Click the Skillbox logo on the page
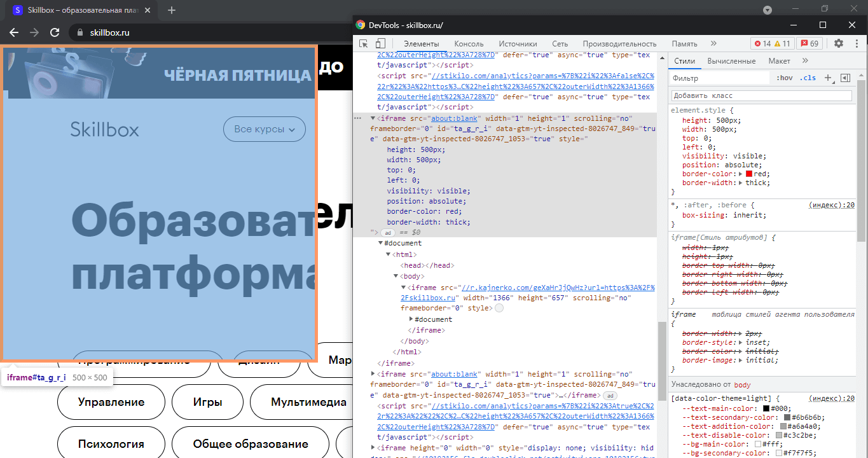Viewport: 868px width, 458px height. 104,129
